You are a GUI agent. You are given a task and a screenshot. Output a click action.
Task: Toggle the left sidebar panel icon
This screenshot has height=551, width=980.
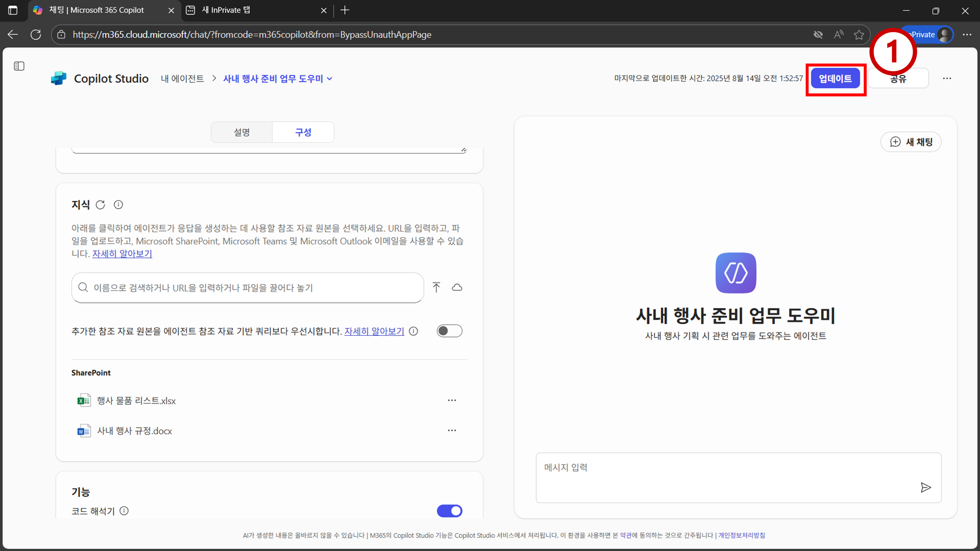coord(19,66)
